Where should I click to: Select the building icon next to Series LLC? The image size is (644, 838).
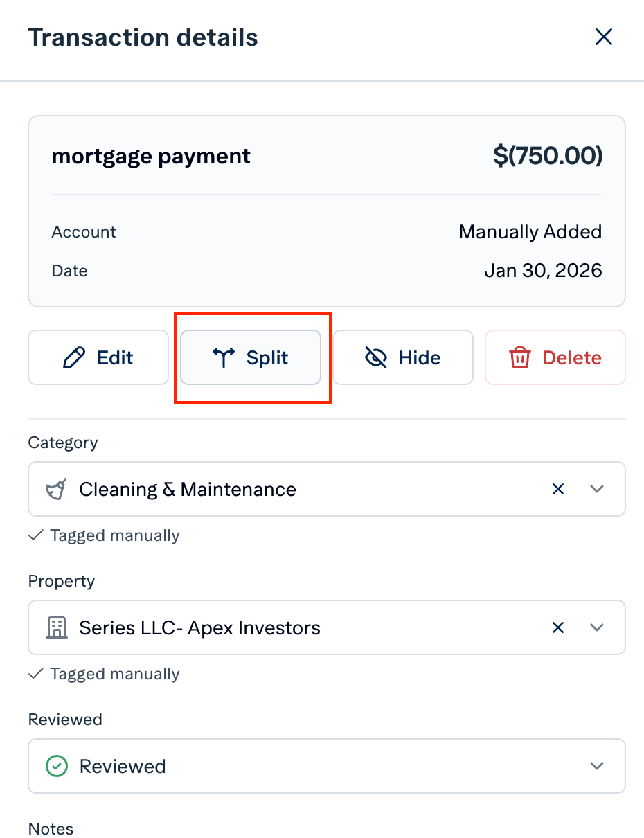(56, 627)
